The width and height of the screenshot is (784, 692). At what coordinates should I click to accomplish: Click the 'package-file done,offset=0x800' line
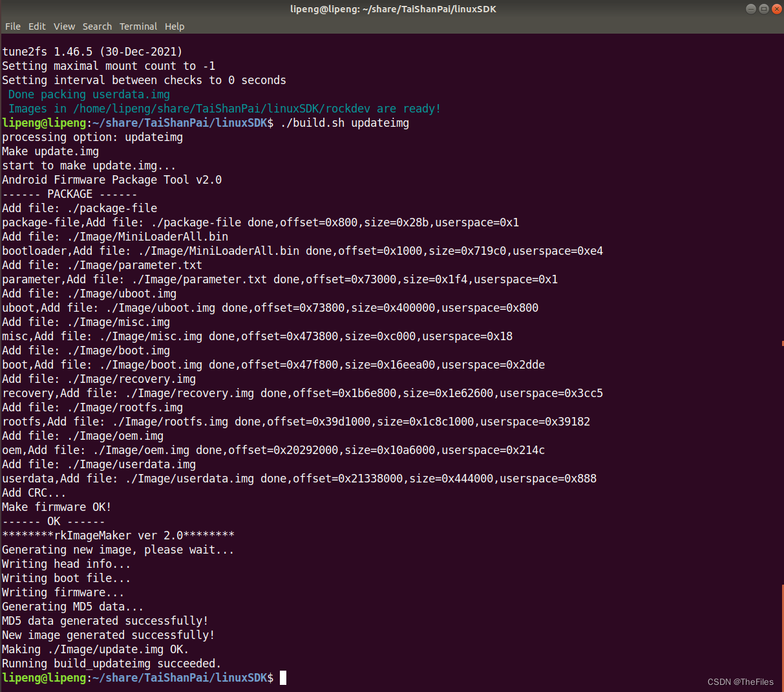click(260, 222)
